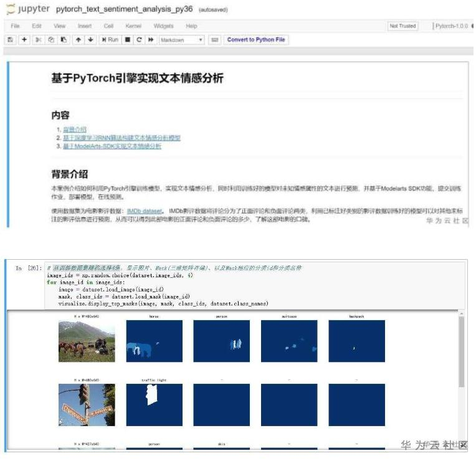
Task: Click the In [26] prompt label
Action: [x=29, y=268]
